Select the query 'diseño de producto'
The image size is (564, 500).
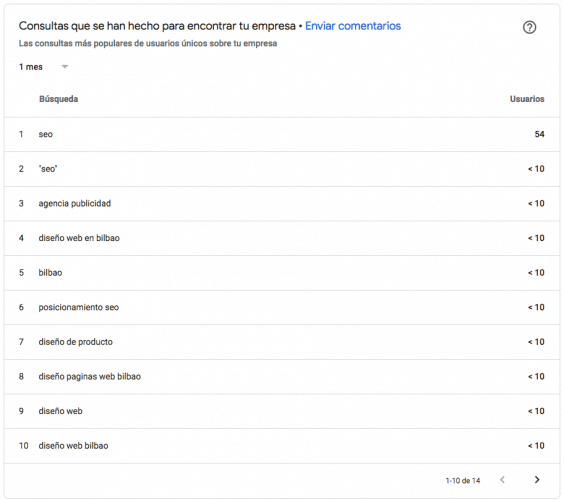coord(76,342)
